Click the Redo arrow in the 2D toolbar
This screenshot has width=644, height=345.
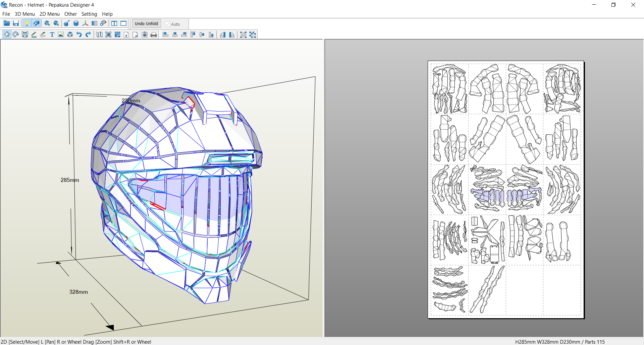[x=88, y=34]
